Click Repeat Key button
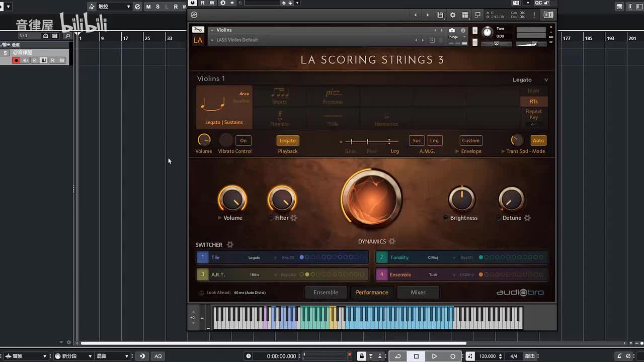Screen dimensions: 644x362 [x=534, y=115]
